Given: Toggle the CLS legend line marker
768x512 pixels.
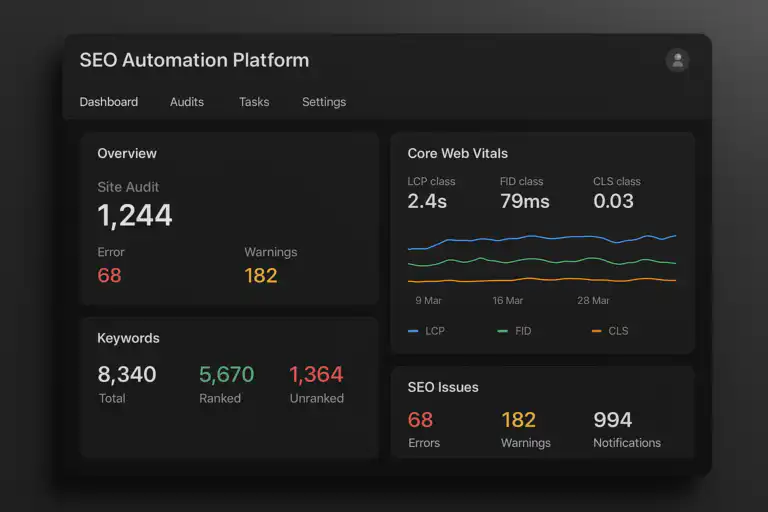Looking at the screenshot, I should (x=597, y=331).
